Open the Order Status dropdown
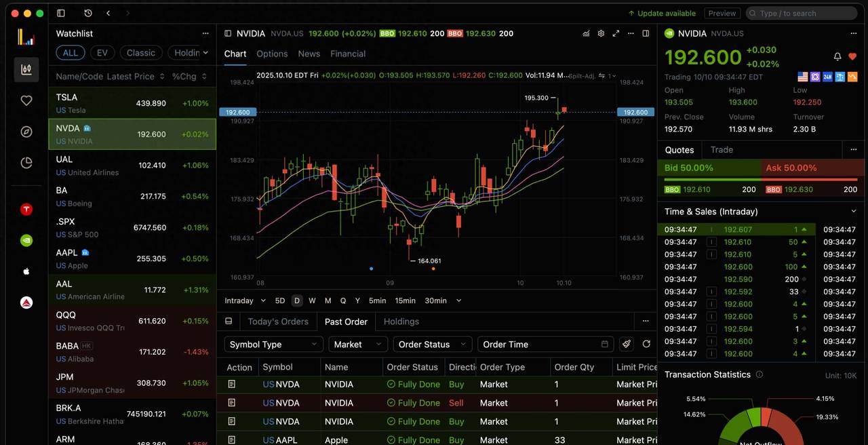Screen dimensions: 868x445 click(432, 344)
